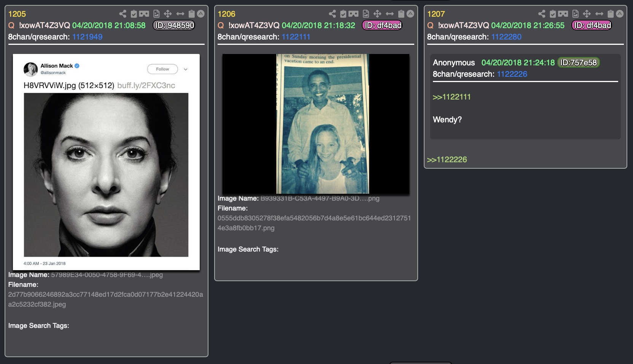Click the Q search icon on post 1207
633x364 pixels.
(430, 25)
